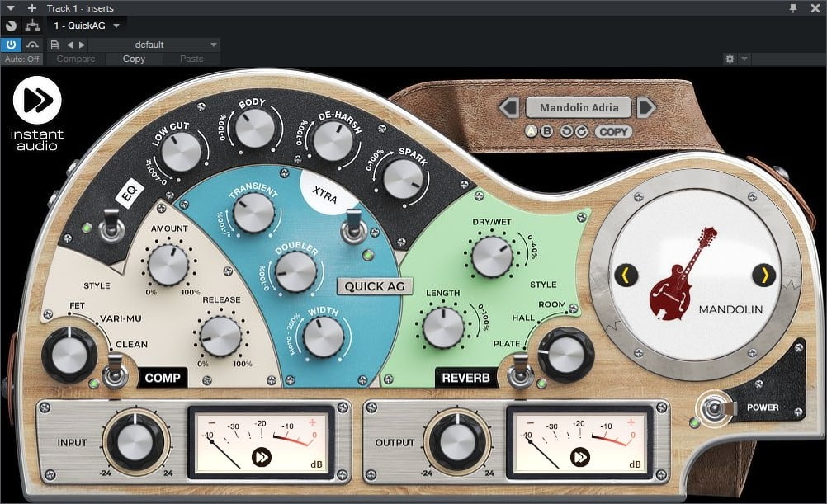Select preset slot A
The height and width of the screenshot is (504, 827).
532,131
